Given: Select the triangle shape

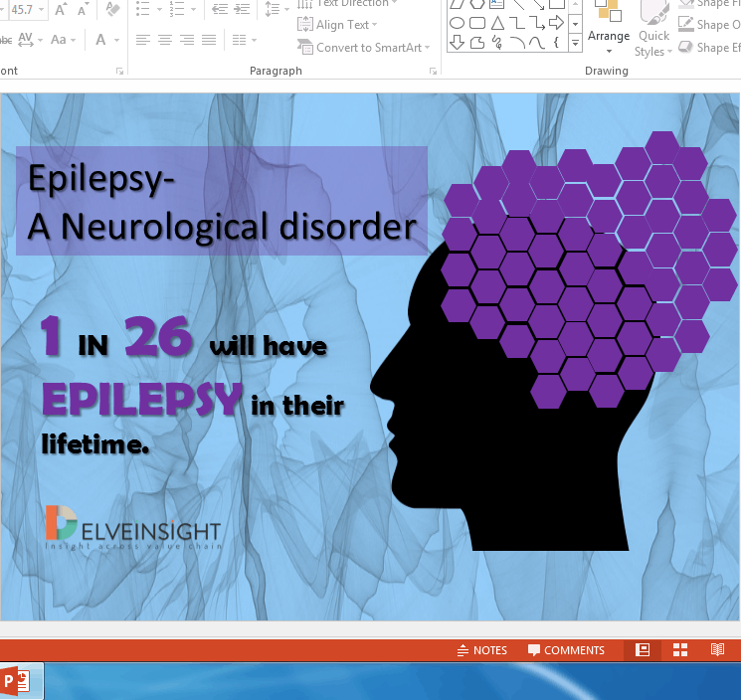Looking at the screenshot, I should click(x=497, y=23).
